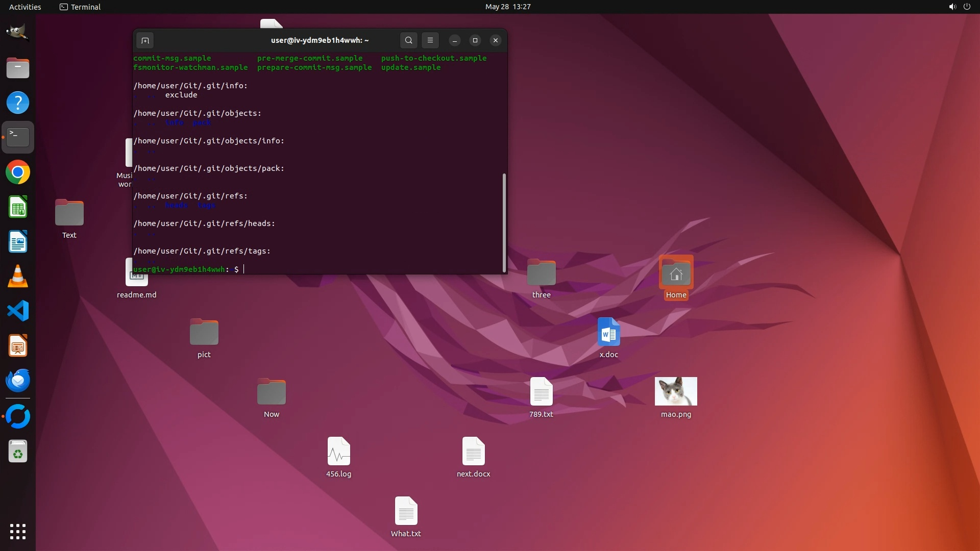Open Visual Studio Code from the dock

tap(18, 311)
